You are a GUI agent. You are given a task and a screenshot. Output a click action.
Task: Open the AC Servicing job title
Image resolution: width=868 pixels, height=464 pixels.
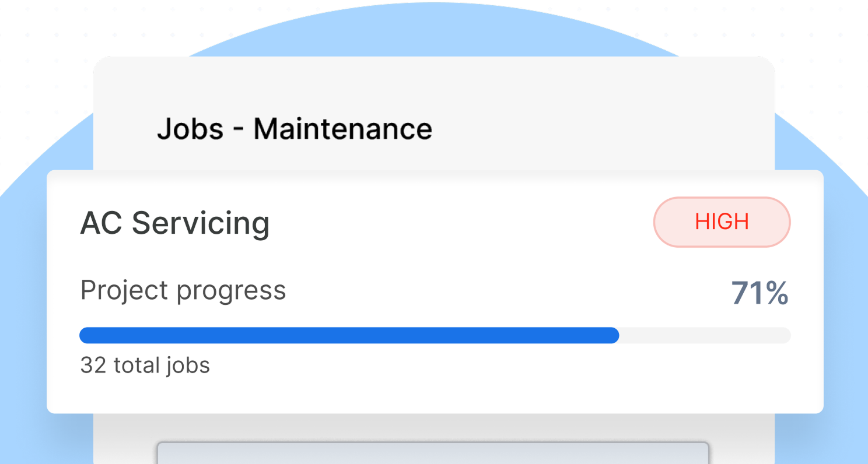click(x=174, y=223)
